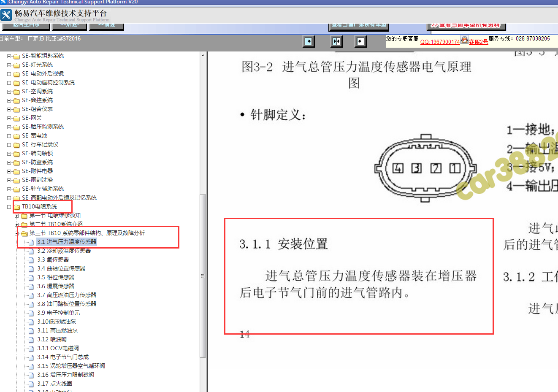Click the 图3-2 figure caption text

[356, 74]
